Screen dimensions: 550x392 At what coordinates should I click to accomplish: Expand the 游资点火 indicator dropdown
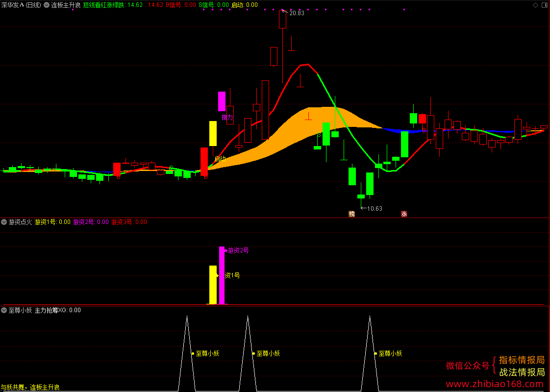tap(4, 222)
